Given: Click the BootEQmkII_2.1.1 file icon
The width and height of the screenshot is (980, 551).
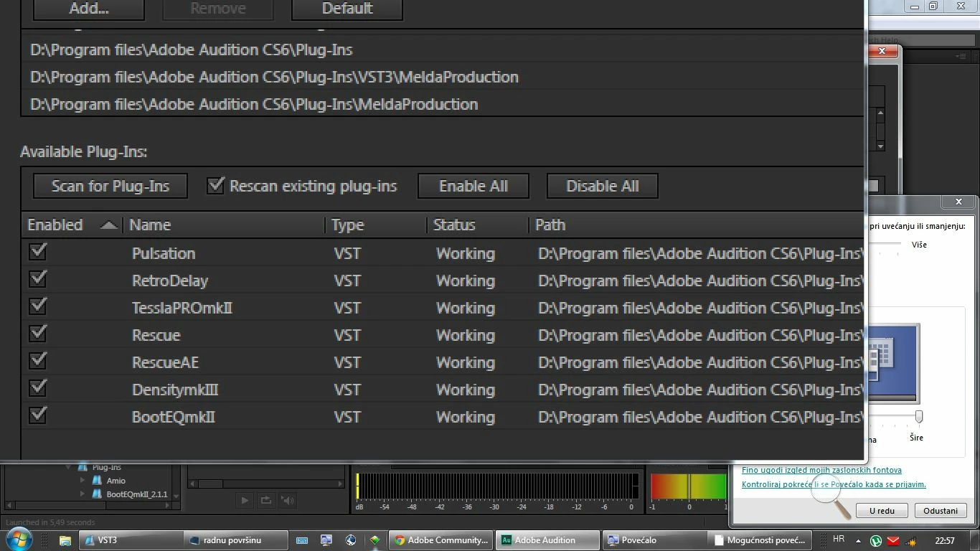Looking at the screenshot, I should pyautogui.click(x=97, y=494).
